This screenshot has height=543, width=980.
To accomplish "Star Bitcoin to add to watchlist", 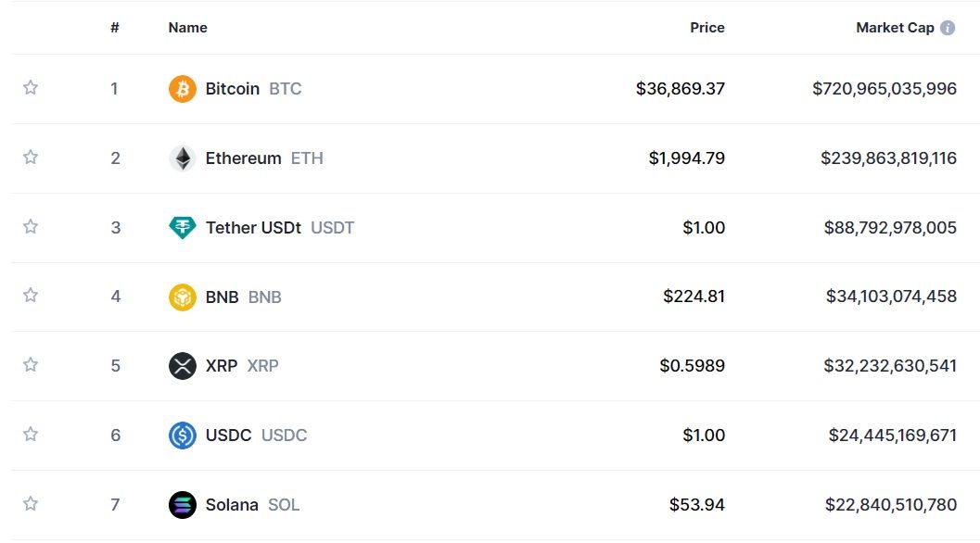I will pyautogui.click(x=31, y=88).
